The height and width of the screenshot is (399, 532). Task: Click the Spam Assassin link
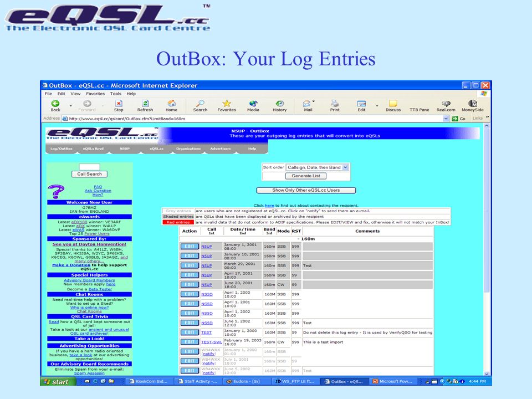click(89, 373)
